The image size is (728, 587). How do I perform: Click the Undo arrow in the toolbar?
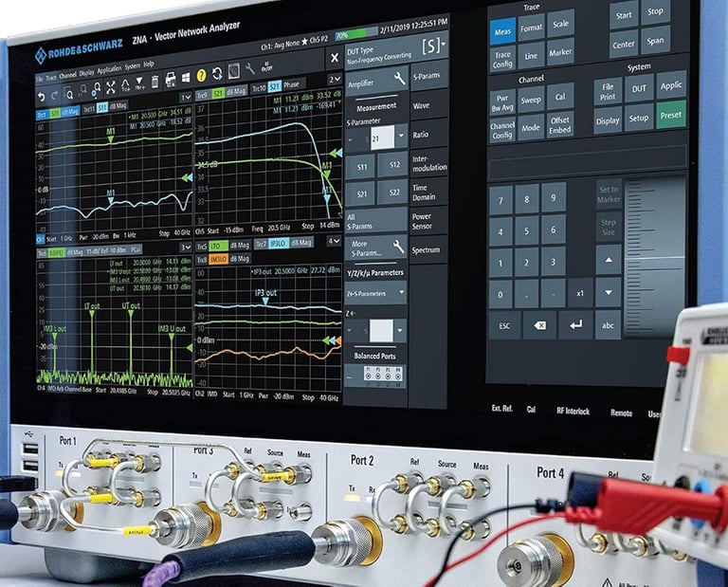coord(42,97)
